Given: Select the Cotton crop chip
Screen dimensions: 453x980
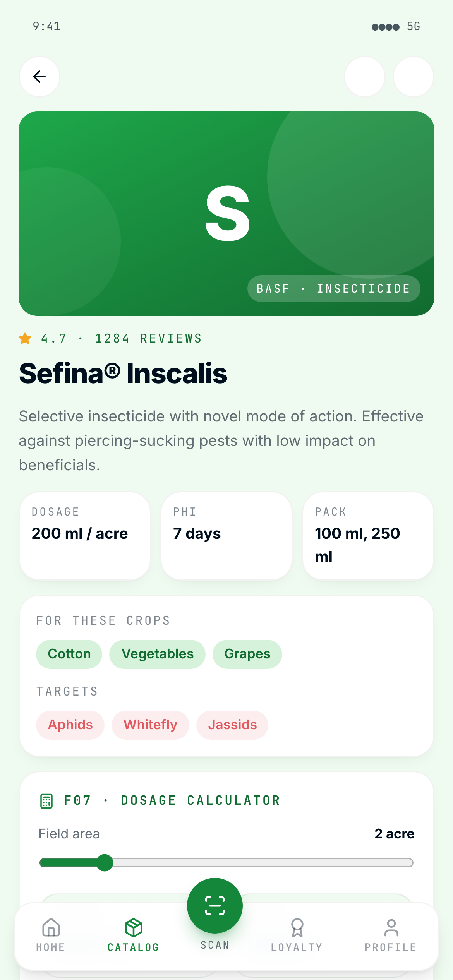Looking at the screenshot, I should click(69, 654).
